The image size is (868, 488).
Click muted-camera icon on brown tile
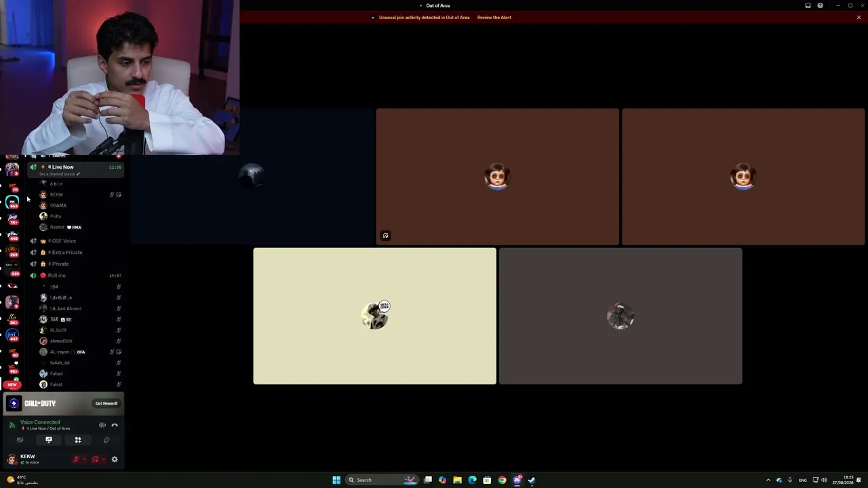pos(385,236)
